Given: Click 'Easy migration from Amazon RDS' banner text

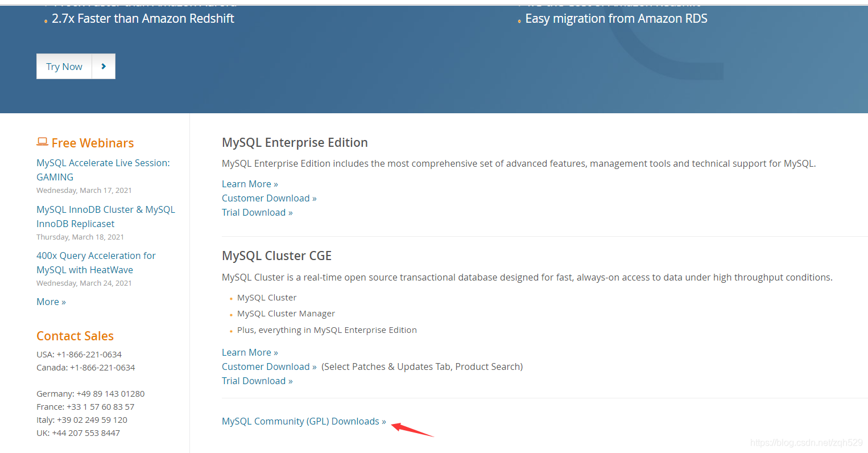Looking at the screenshot, I should [616, 19].
